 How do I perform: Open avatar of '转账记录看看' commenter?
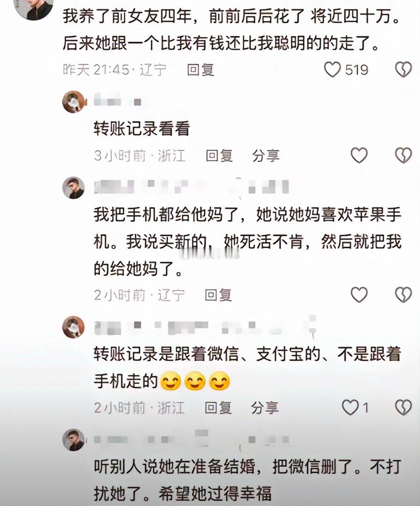pyautogui.click(x=73, y=102)
